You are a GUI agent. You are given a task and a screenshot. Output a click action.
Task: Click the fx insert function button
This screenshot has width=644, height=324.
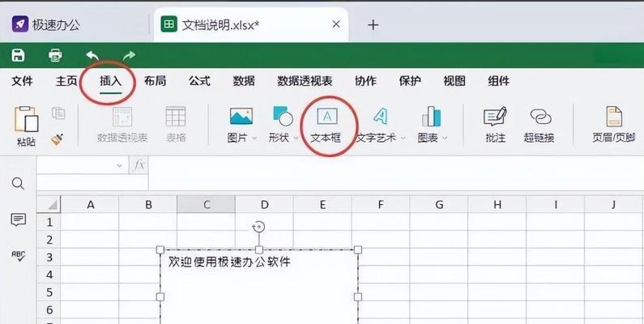click(139, 165)
